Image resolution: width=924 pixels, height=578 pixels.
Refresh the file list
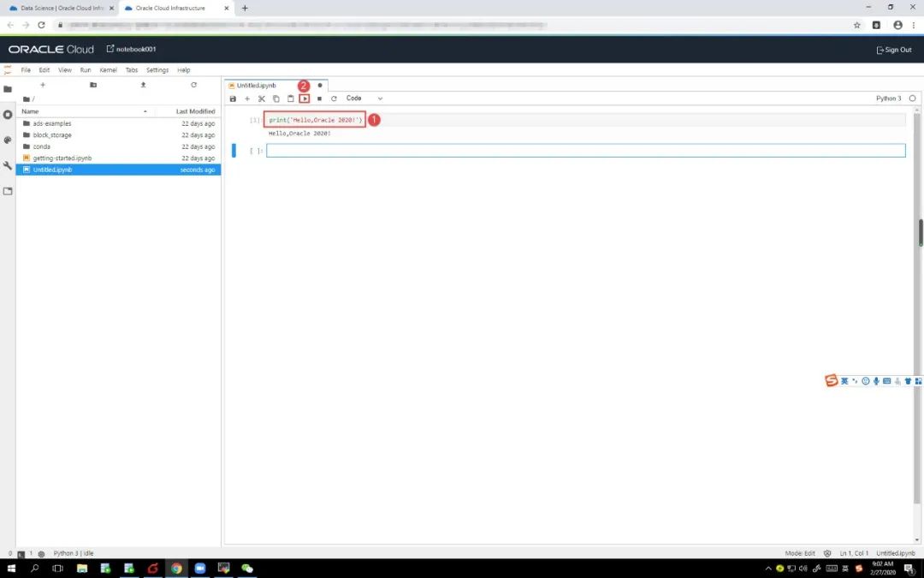(193, 85)
